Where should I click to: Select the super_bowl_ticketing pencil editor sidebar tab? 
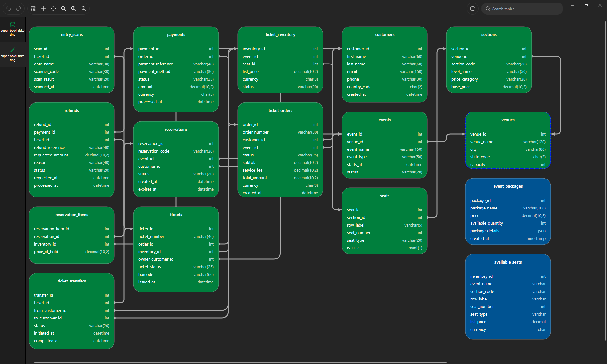[x=13, y=55]
